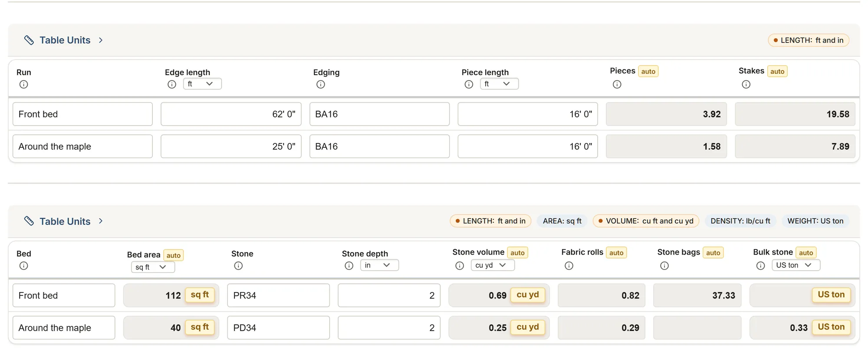The height and width of the screenshot is (352, 868).
Task: Click the LENGTH: ft and in chip above the edging table
Action: coord(809,40)
